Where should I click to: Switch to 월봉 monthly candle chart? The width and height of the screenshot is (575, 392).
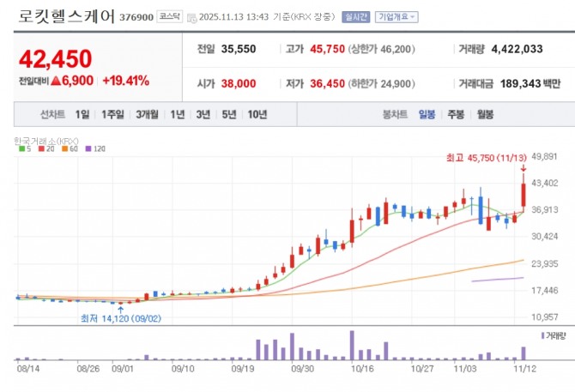click(485, 114)
